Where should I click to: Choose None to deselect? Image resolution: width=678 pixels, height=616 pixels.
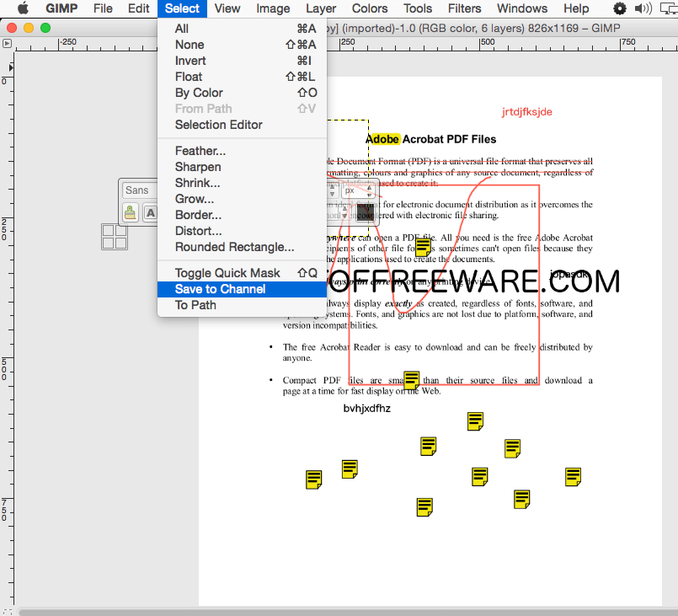pos(243,45)
